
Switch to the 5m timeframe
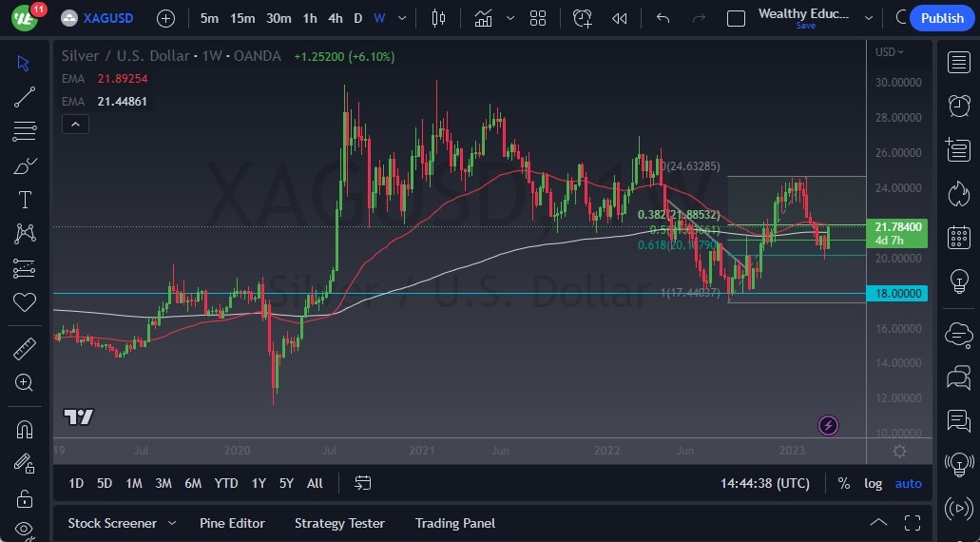click(209, 18)
